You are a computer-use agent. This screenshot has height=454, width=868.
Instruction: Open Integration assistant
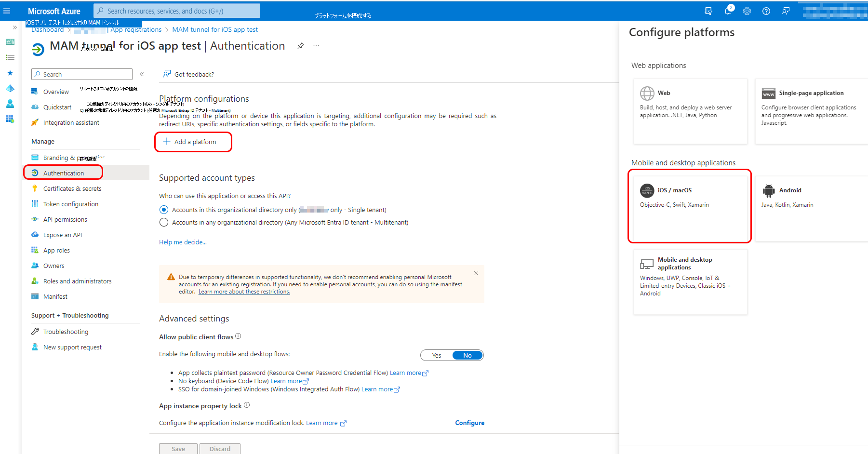[x=71, y=122]
